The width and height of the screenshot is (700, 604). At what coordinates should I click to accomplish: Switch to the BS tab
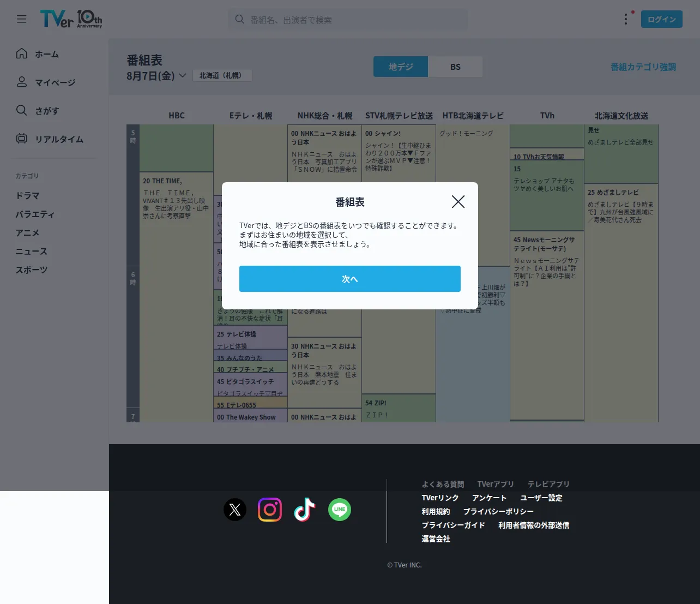(x=455, y=67)
